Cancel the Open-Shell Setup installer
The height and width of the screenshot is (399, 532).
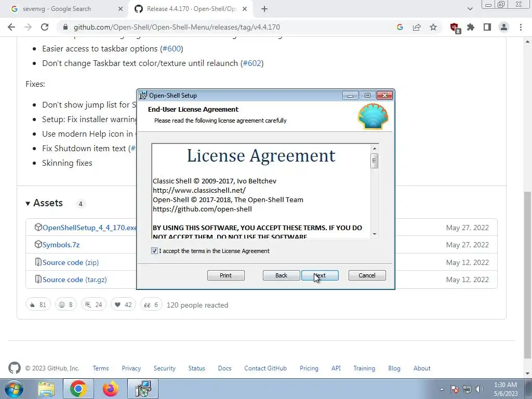click(x=367, y=275)
